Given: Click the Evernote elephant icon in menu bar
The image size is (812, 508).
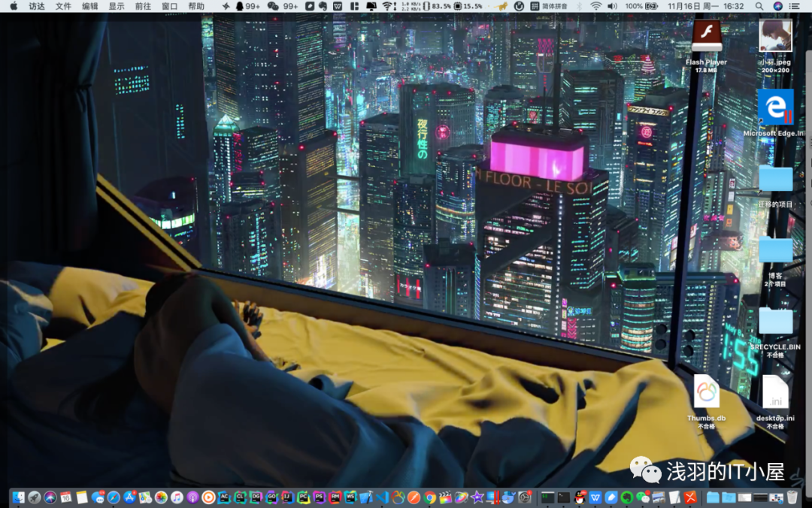Looking at the screenshot, I should click(x=323, y=6).
